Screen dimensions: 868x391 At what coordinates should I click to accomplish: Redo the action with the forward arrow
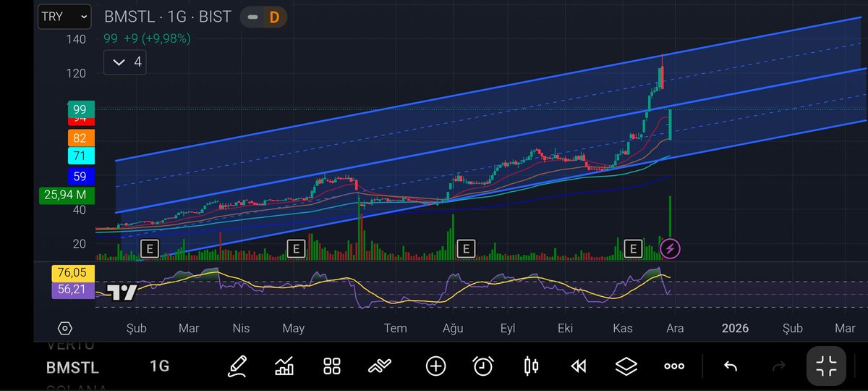(x=779, y=366)
